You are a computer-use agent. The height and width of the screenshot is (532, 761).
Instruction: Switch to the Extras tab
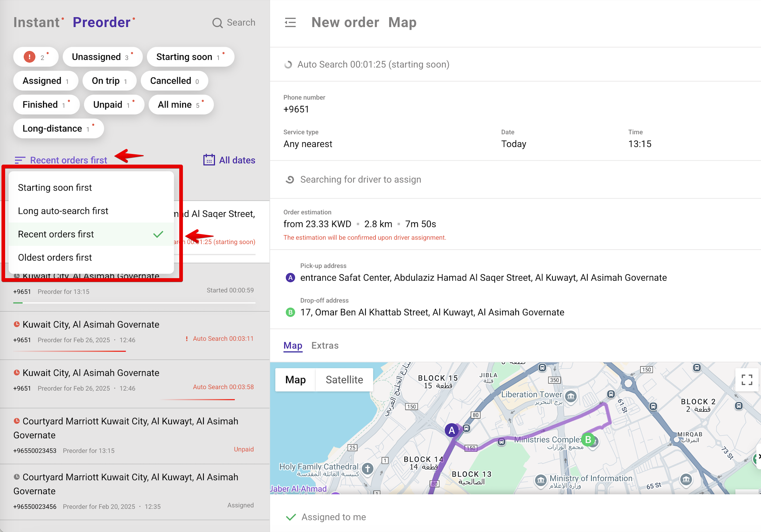pyautogui.click(x=325, y=345)
